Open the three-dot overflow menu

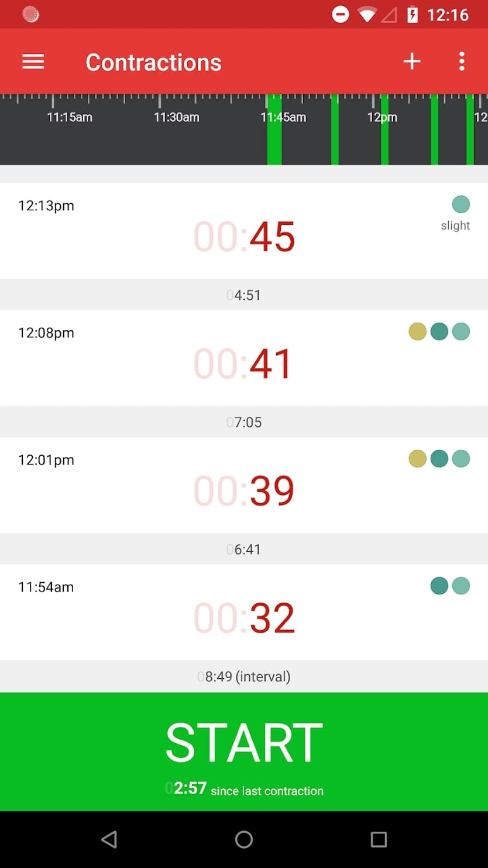(x=462, y=61)
